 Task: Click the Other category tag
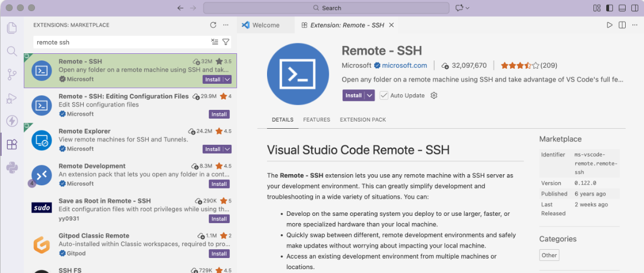[549, 255]
